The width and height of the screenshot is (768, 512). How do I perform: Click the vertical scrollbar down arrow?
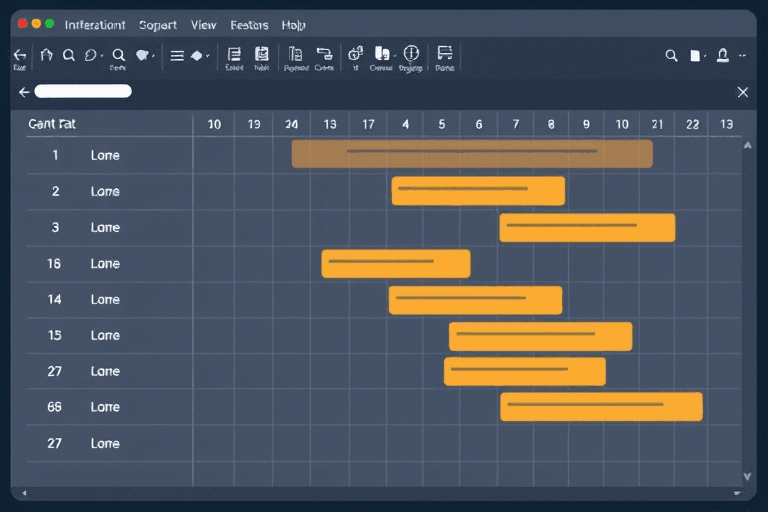(747, 476)
